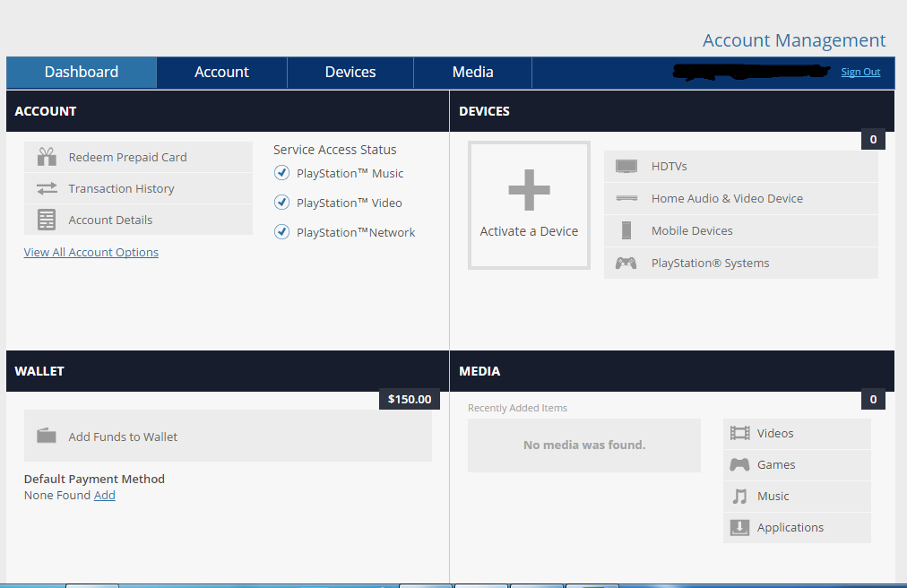The width and height of the screenshot is (907, 588).
Task: Select the HDTVs television icon
Action: tap(626, 167)
